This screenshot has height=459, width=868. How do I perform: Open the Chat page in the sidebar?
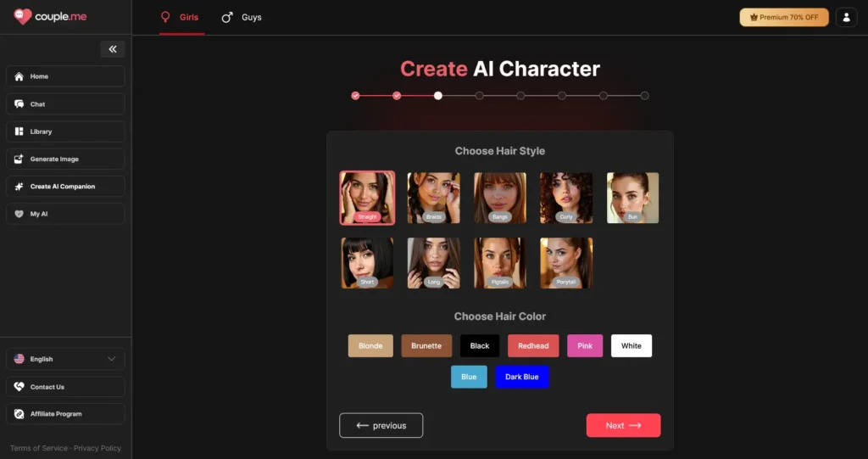click(x=65, y=104)
